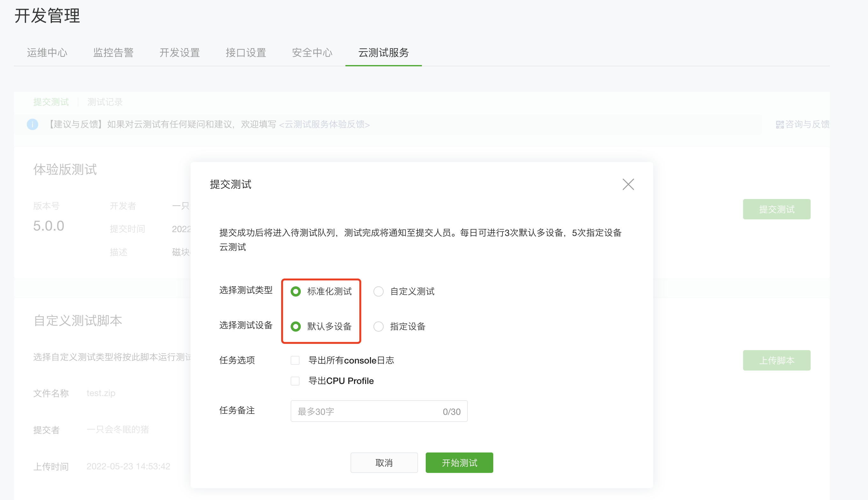Select 自定义测试 radio option
Viewport: 868px width, 500px height.
[x=379, y=291]
